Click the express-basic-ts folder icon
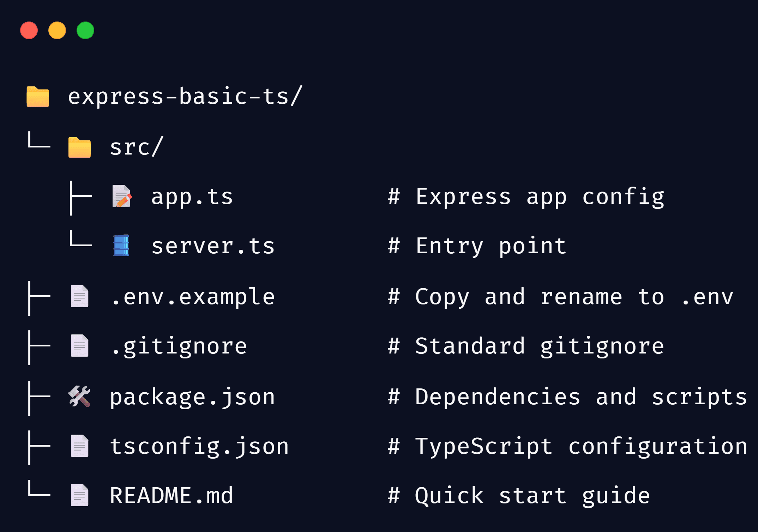The width and height of the screenshot is (758, 532). [x=37, y=96]
